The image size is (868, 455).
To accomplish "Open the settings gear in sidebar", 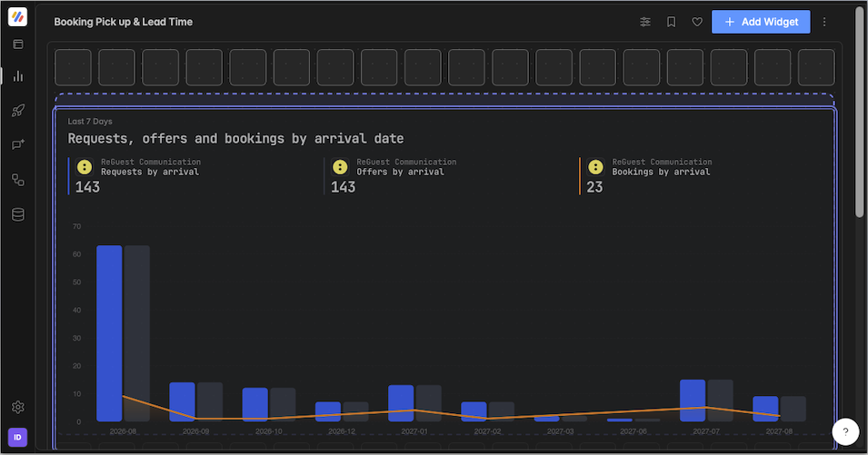I will [x=17, y=407].
